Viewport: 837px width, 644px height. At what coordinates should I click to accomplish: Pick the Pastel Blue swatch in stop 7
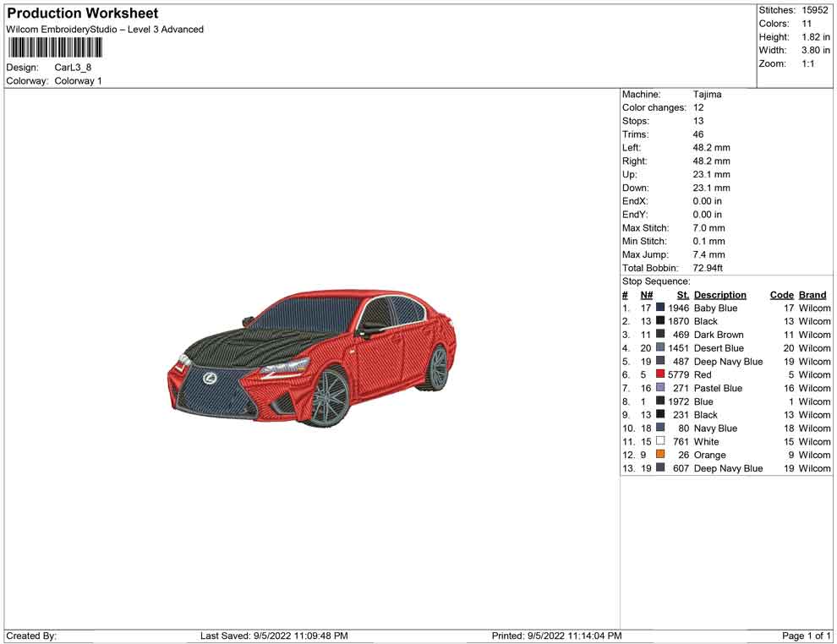click(660, 388)
